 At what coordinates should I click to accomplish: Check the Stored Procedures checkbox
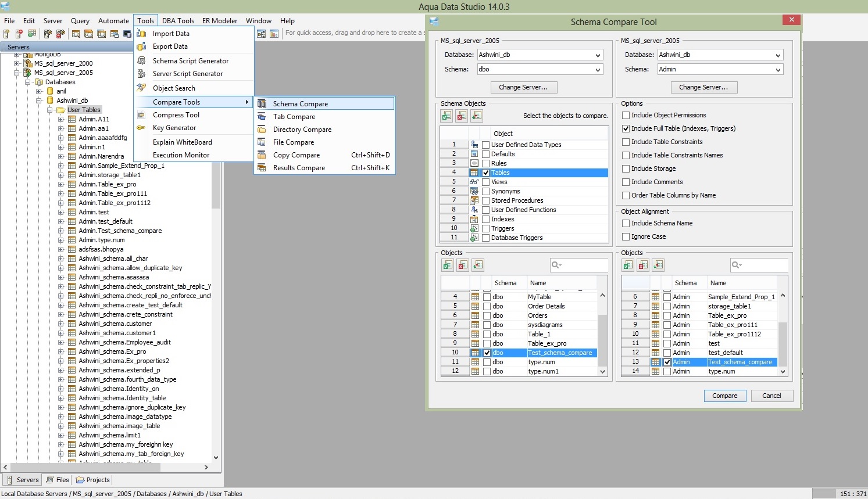[485, 200]
